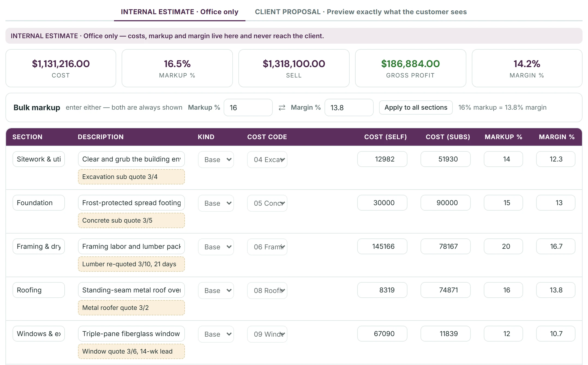Viewport: 588px width, 365px height.
Task: Expand the 05 Conc cost code dropdown
Action: [x=267, y=203]
